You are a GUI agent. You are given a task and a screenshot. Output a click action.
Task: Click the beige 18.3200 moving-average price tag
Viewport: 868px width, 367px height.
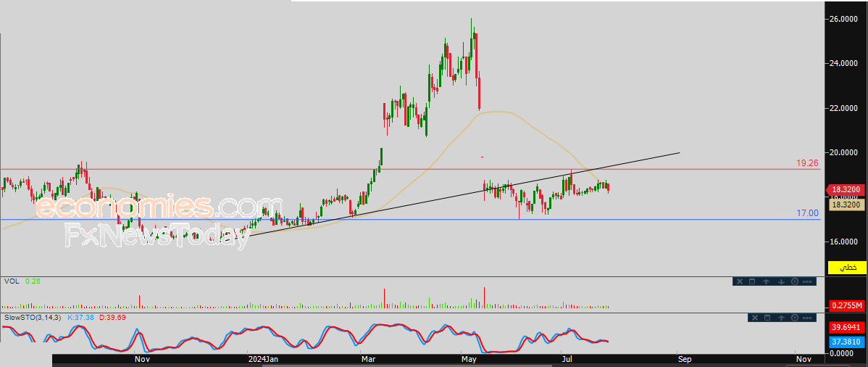click(846, 205)
